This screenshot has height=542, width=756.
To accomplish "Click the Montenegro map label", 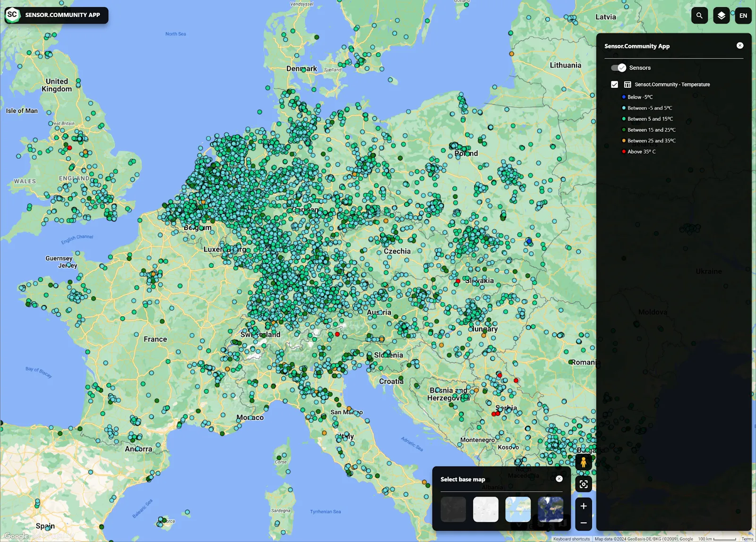I will click(477, 440).
